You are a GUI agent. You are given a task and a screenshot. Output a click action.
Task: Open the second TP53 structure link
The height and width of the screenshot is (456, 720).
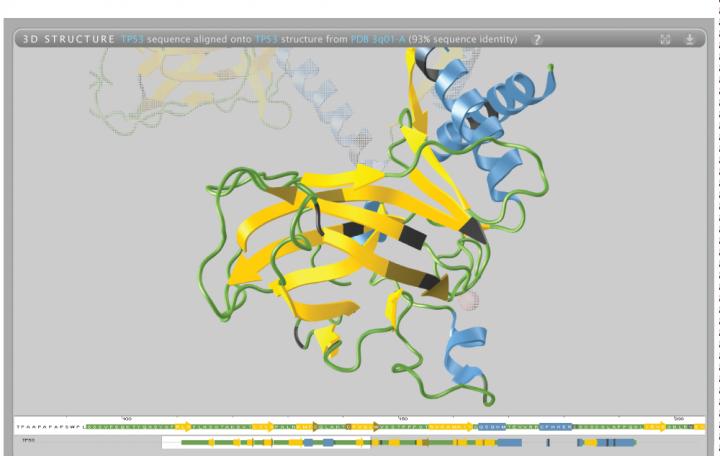click(x=266, y=39)
